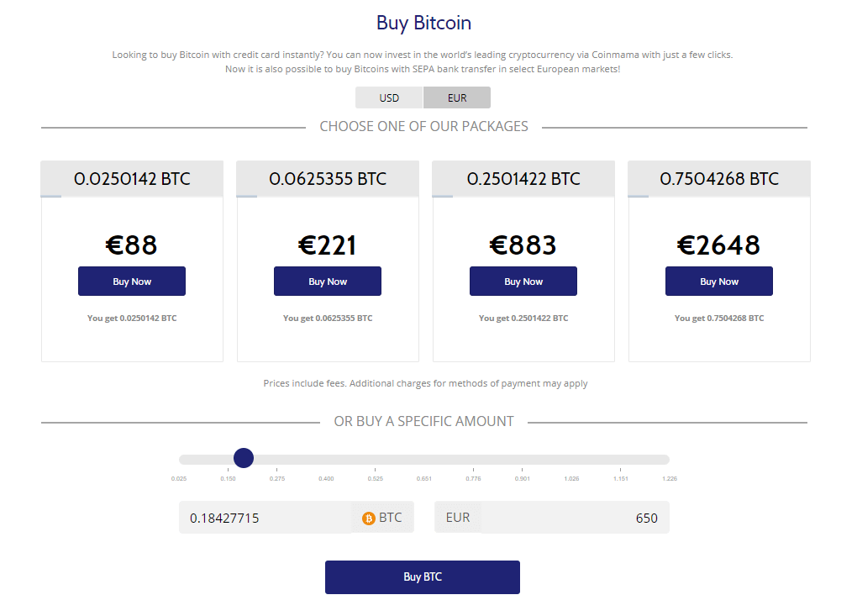Select the EUR currency option
The height and width of the screenshot is (616, 857).
click(457, 97)
